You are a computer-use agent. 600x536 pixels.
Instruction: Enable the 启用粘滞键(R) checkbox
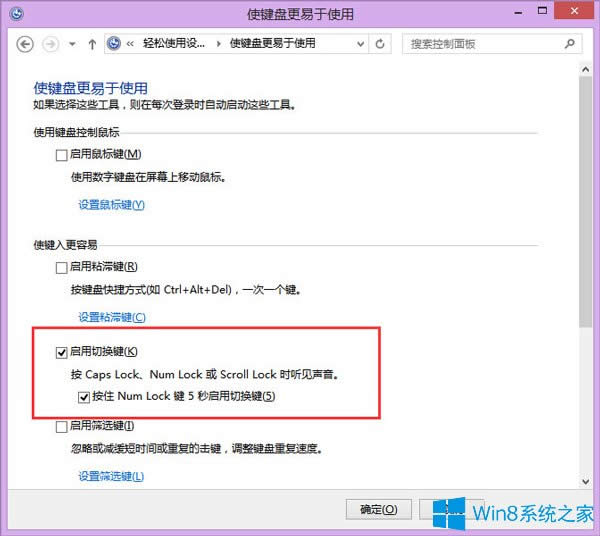[62, 268]
